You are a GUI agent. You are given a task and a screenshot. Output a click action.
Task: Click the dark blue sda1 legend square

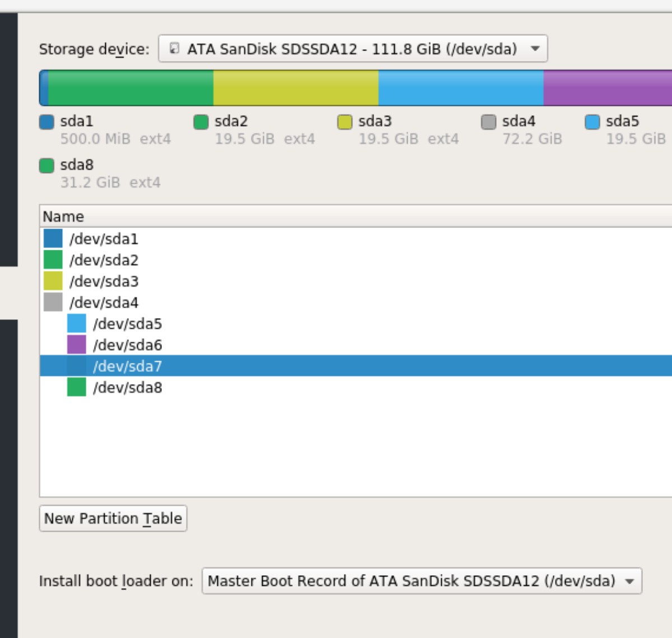pos(46,122)
